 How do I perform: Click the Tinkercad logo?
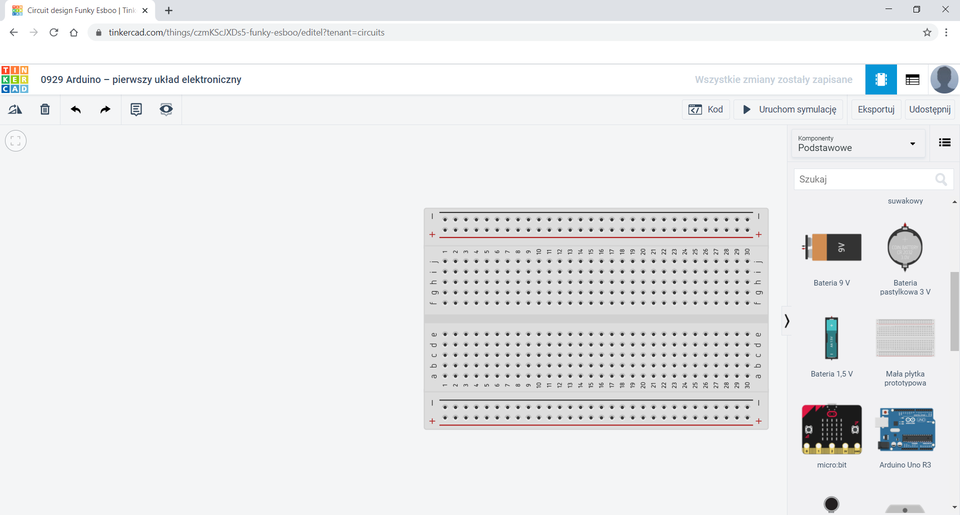tap(15, 79)
